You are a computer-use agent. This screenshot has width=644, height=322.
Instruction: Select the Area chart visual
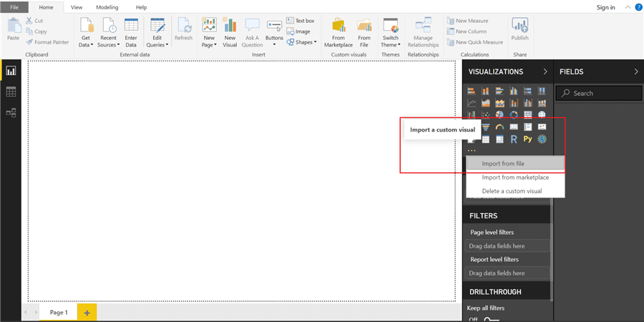coord(485,102)
